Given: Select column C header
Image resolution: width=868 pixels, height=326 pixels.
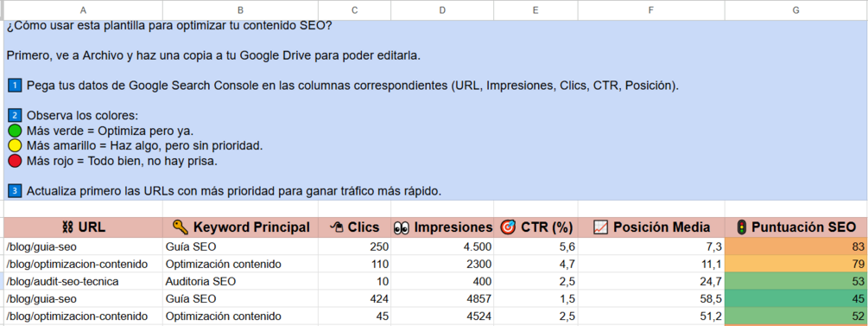Looking at the screenshot, I should coord(354,10).
